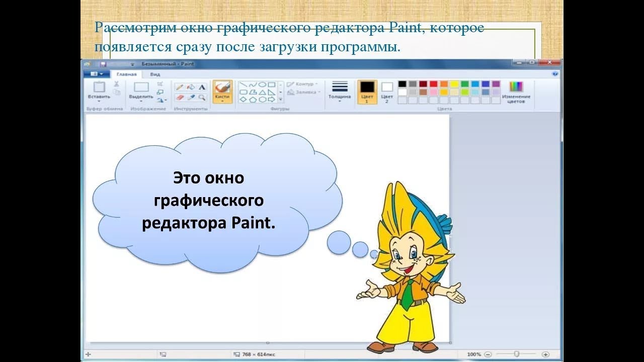
Task: Click the Толщина line thickness icon
Action: tap(340, 86)
